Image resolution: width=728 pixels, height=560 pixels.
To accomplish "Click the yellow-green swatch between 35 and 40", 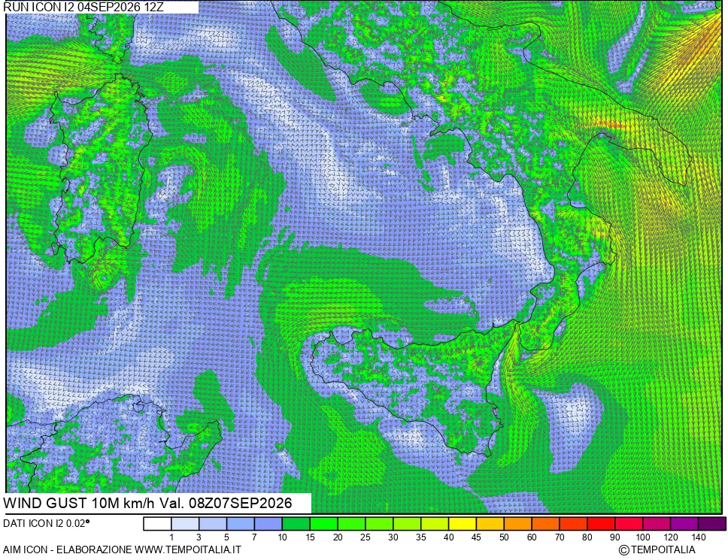I will click(x=435, y=524).
